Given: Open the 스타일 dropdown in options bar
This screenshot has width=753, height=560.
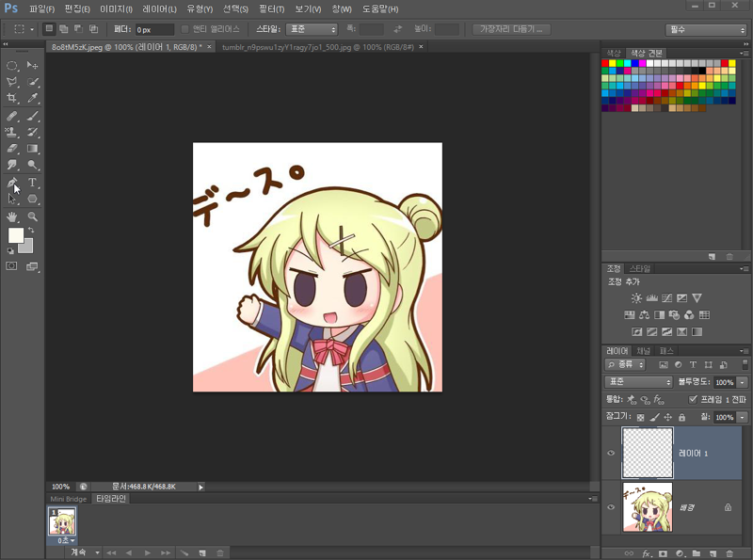Looking at the screenshot, I should [312, 29].
